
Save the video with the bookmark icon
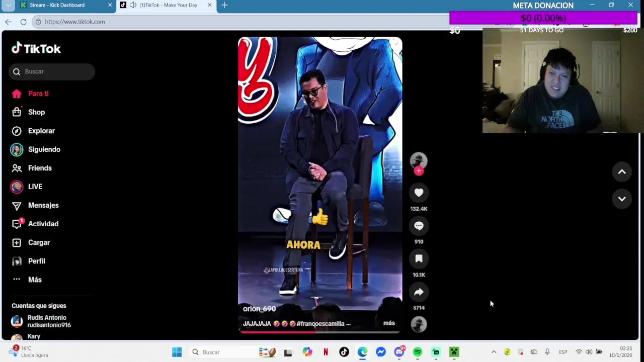419,259
